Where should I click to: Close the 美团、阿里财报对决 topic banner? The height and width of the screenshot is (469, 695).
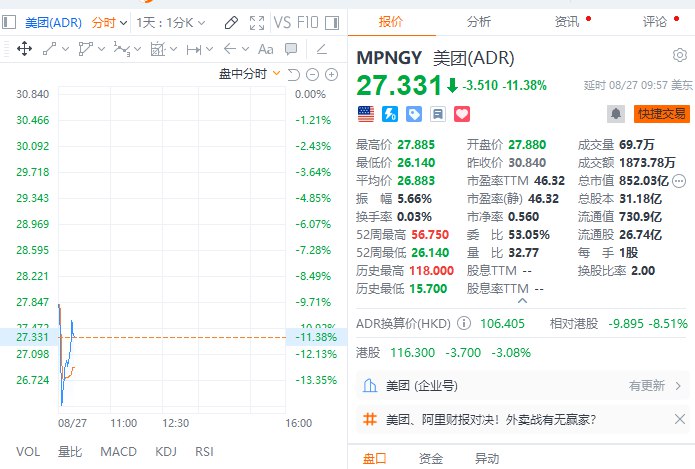679,419
